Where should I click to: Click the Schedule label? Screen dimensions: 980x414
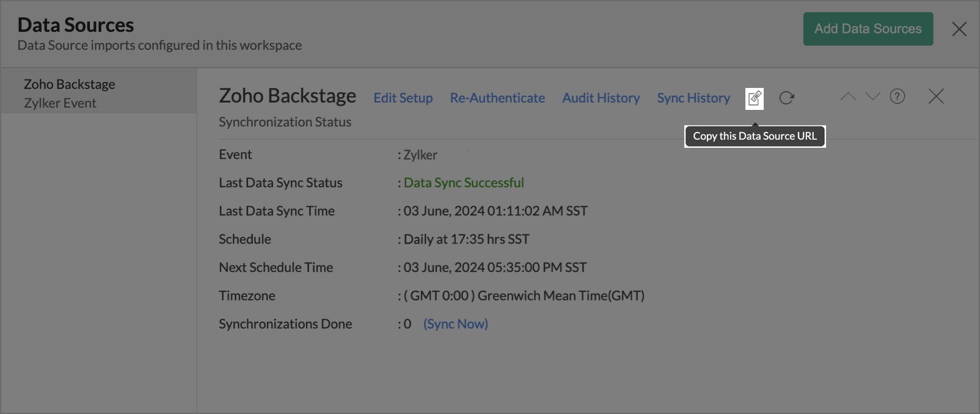point(245,239)
